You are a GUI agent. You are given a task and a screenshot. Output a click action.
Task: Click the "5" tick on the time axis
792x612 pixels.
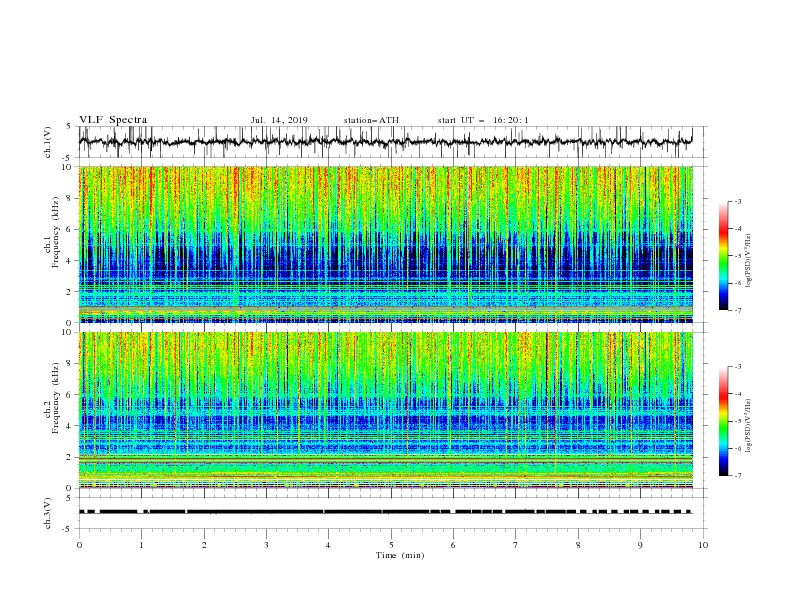pyautogui.click(x=391, y=545)
